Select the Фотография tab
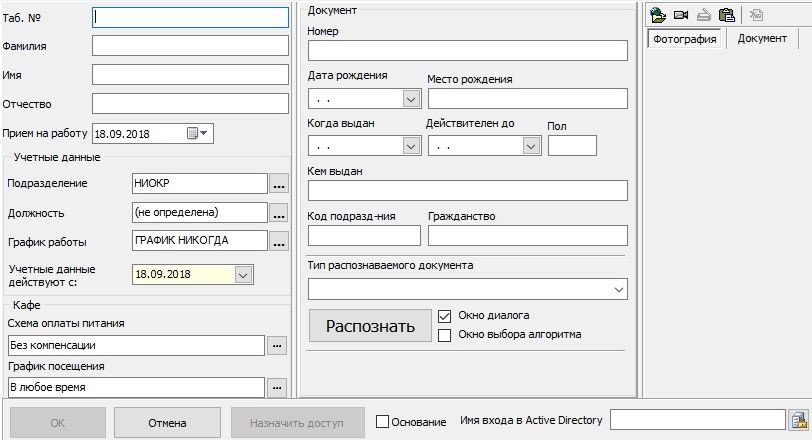 (684, 39)
